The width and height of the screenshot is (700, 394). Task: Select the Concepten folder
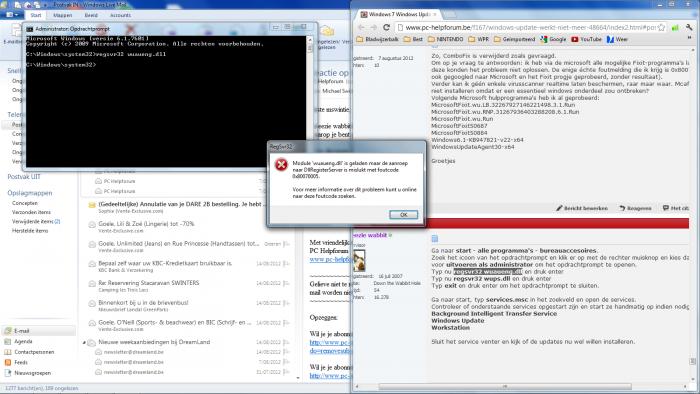pyautogui.click(x=25, y=203)
